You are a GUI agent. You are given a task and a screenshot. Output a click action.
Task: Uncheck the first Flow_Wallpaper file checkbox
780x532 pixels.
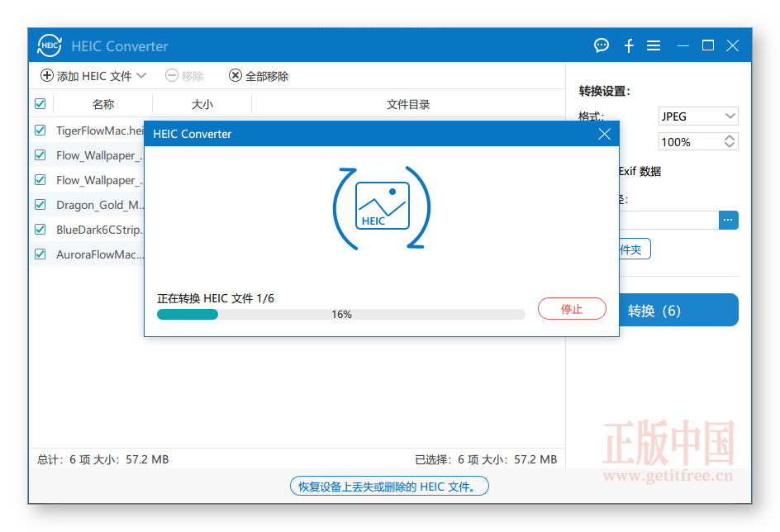pos(40,155)
